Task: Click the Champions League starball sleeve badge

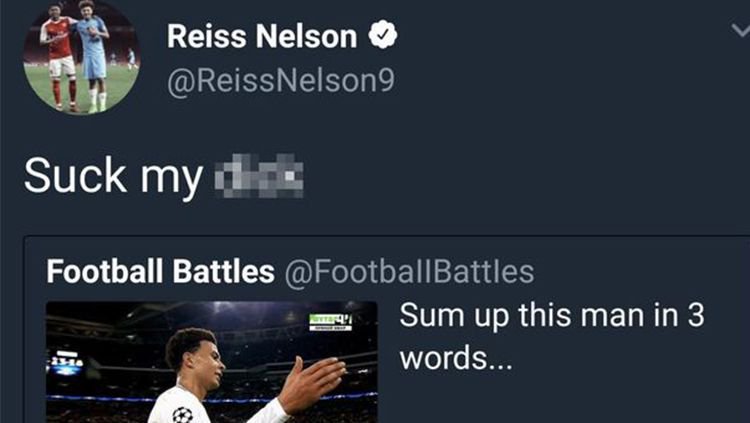Action: 181,414
